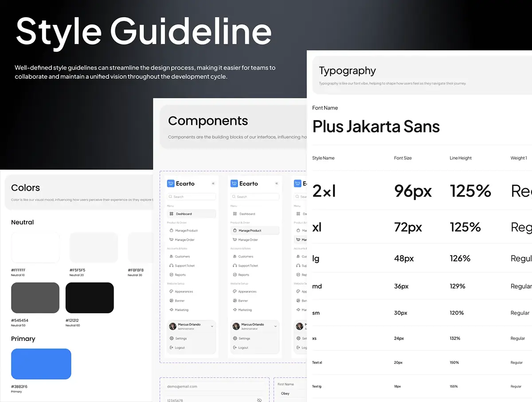The height and width of the screenshot is (402, 532).
Task: Collapse the sidebar with Dashboard highlighted
Action: [x=213, y=183]
